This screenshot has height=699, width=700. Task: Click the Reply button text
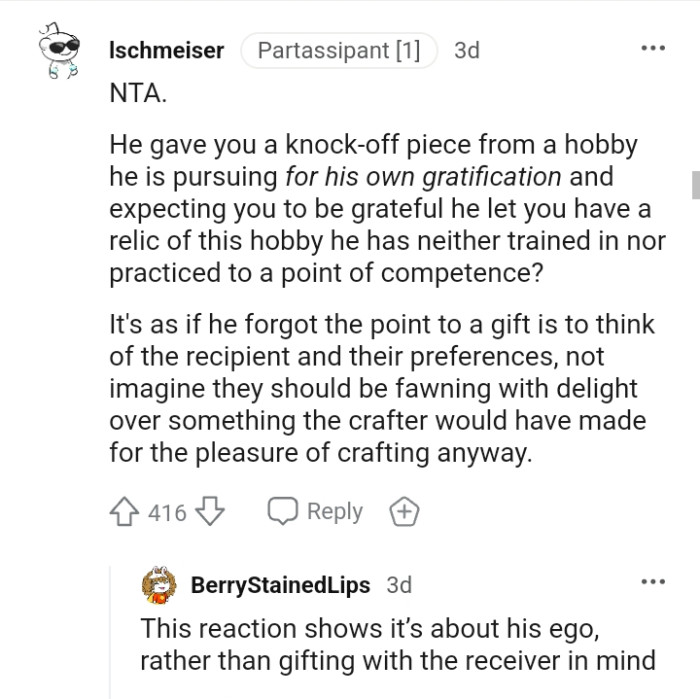[x=335, y=512]
